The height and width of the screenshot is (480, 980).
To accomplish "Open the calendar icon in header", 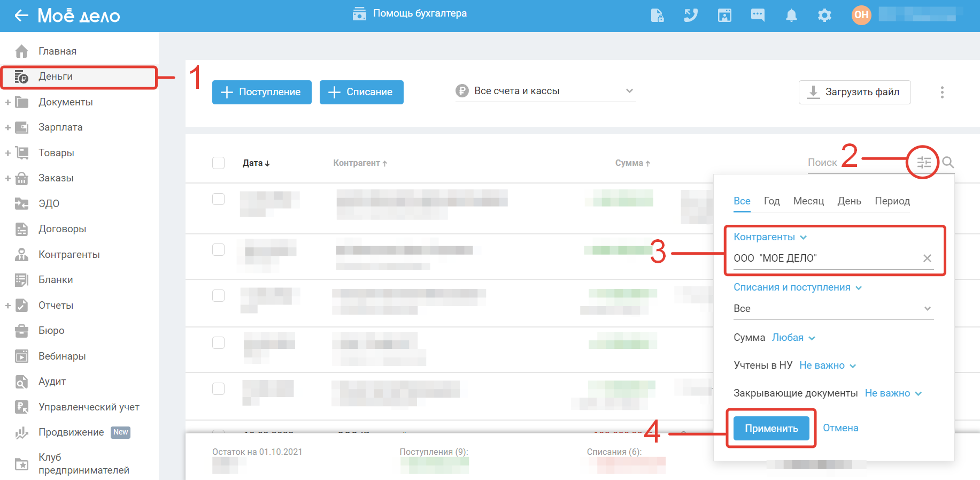I will pyautogui.click(x=724, y=16).
